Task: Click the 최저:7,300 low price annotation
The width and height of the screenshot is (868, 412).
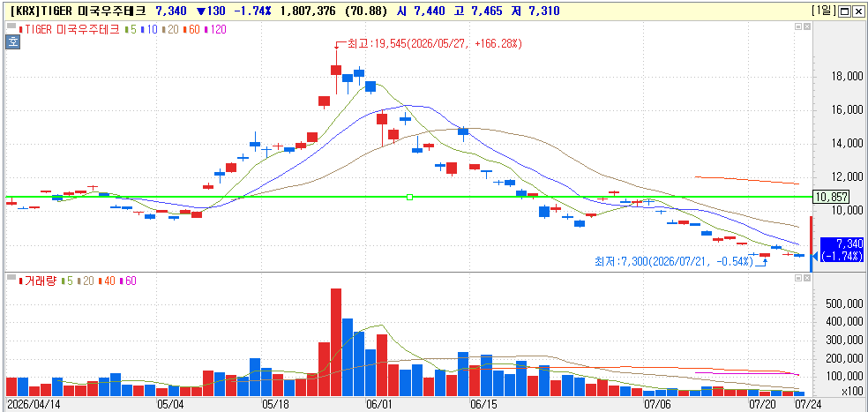Action: 674,260
